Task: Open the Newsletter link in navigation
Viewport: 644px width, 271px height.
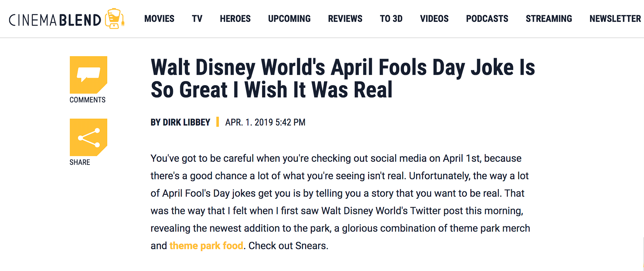Action: click(615, 19)
